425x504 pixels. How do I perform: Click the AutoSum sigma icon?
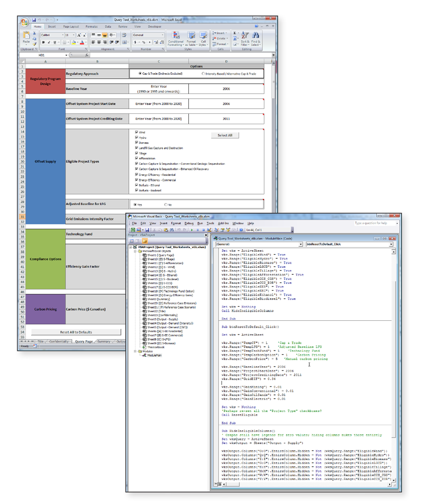tap(235, 33)
